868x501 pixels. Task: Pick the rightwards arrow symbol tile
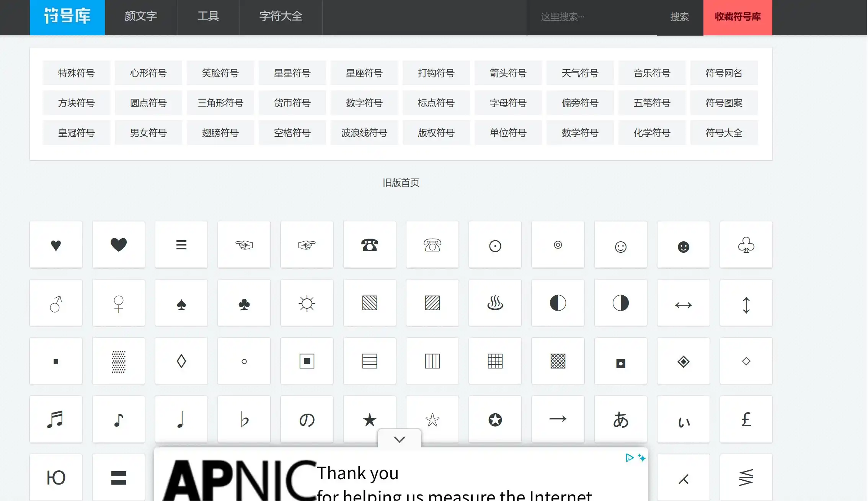558,419
